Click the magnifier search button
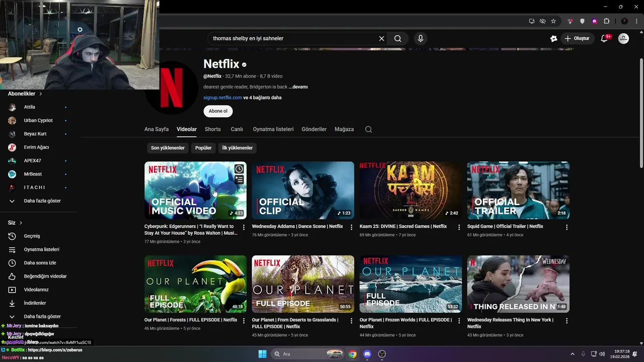Screen dimensions: 644x362 click(398, 38)
